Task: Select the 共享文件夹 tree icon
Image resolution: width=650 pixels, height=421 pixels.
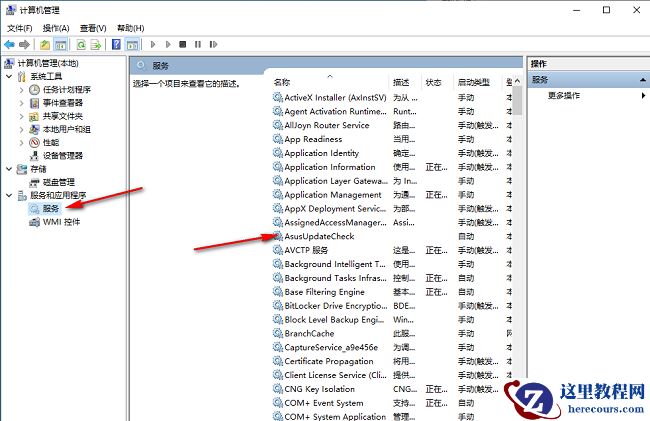Action: (34, 116)
